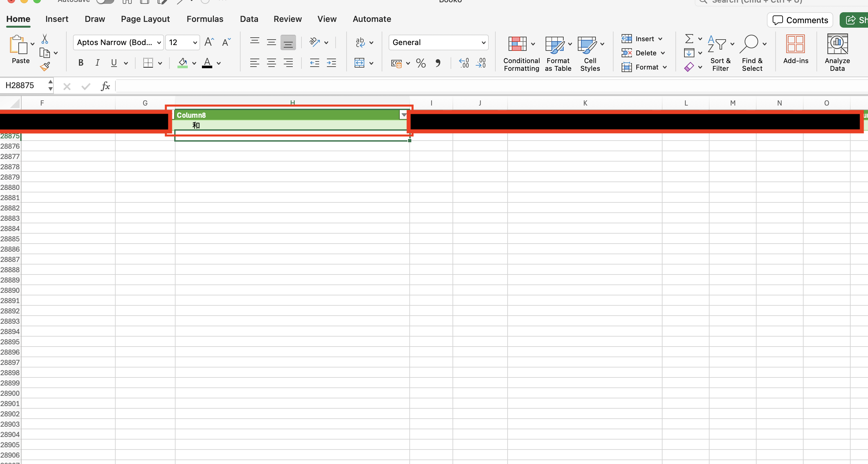This screenshot has width=868, height=464.
Task: Click the Increase Font Size icon
Action: 209,42
